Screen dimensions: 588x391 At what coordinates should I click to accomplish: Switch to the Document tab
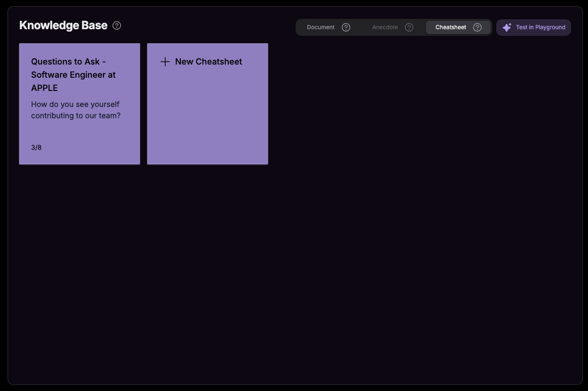pyautogui.click(x=321, y=27)
